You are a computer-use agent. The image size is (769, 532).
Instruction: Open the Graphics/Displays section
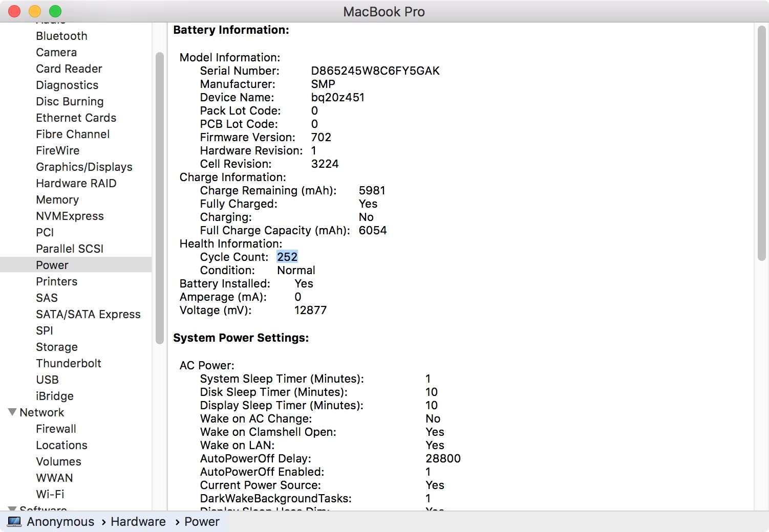84,167
